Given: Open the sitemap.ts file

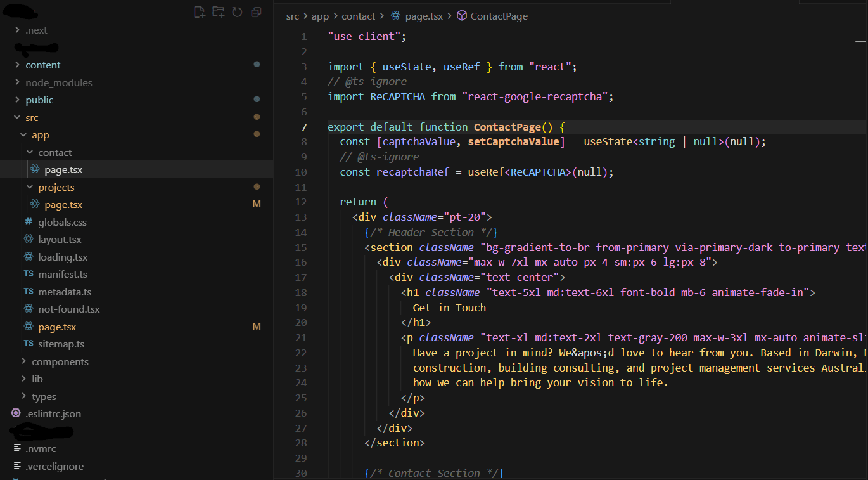Looking at the screenshot, I should click(x=61, y=344).
